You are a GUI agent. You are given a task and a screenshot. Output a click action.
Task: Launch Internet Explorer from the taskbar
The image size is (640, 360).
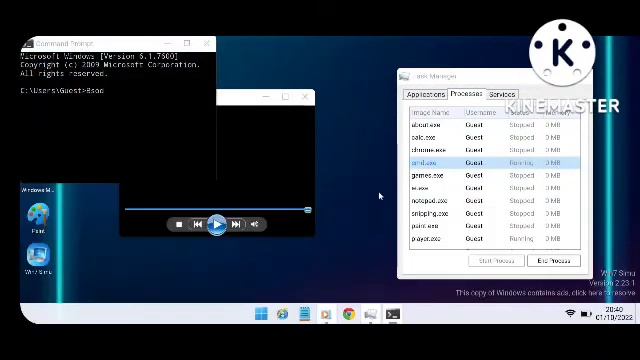[x=282, y=314]
